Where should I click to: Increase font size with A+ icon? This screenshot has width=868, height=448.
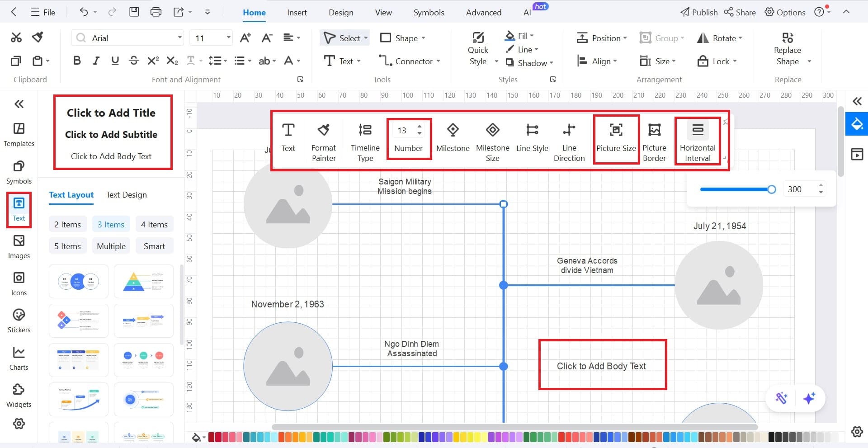tap(245, 38)
